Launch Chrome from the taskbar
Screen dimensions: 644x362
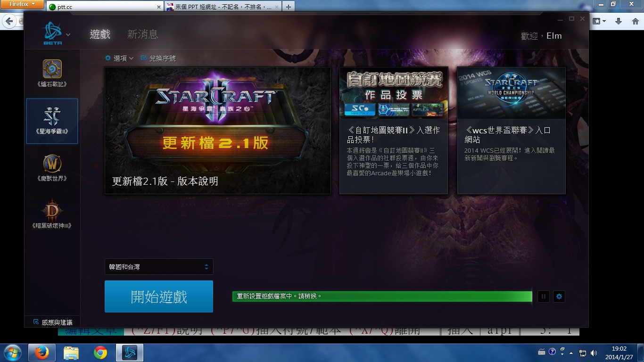100,353
